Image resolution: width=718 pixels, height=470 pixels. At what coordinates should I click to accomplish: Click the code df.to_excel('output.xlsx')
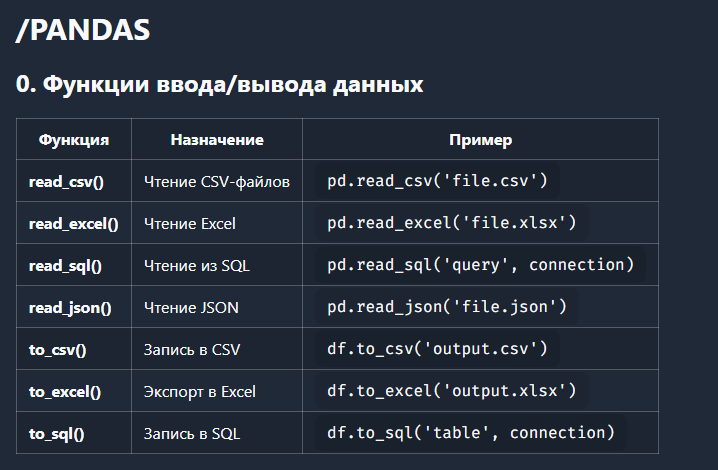(x=452, y=391)
